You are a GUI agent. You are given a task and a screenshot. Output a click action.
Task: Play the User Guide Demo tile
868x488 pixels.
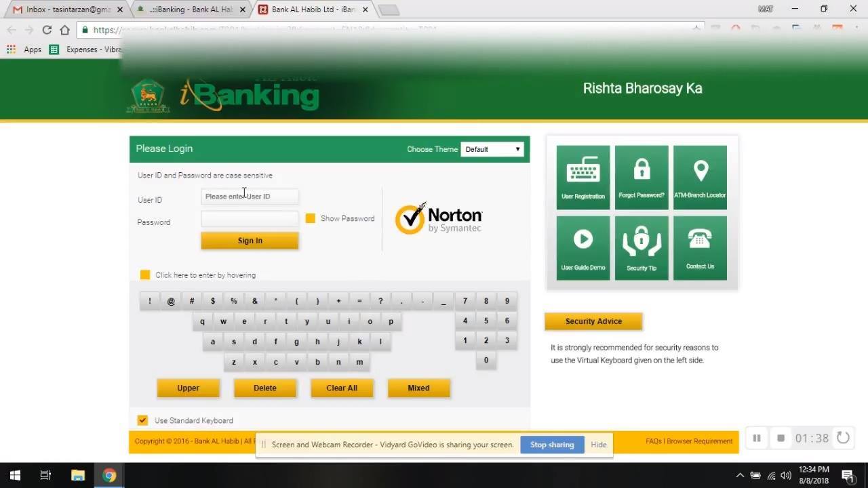point(583,248)
